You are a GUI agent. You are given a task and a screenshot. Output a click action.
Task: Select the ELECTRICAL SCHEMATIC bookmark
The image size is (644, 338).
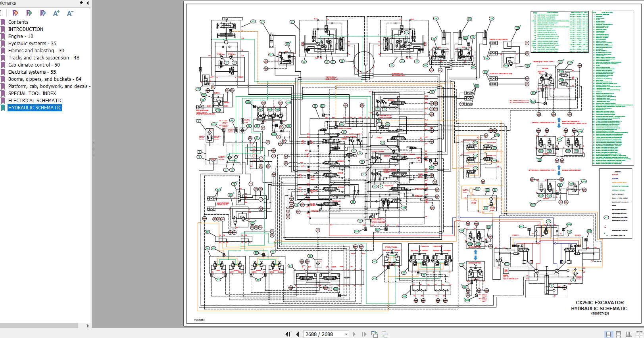pyautogui.click(x=35, y=100)
